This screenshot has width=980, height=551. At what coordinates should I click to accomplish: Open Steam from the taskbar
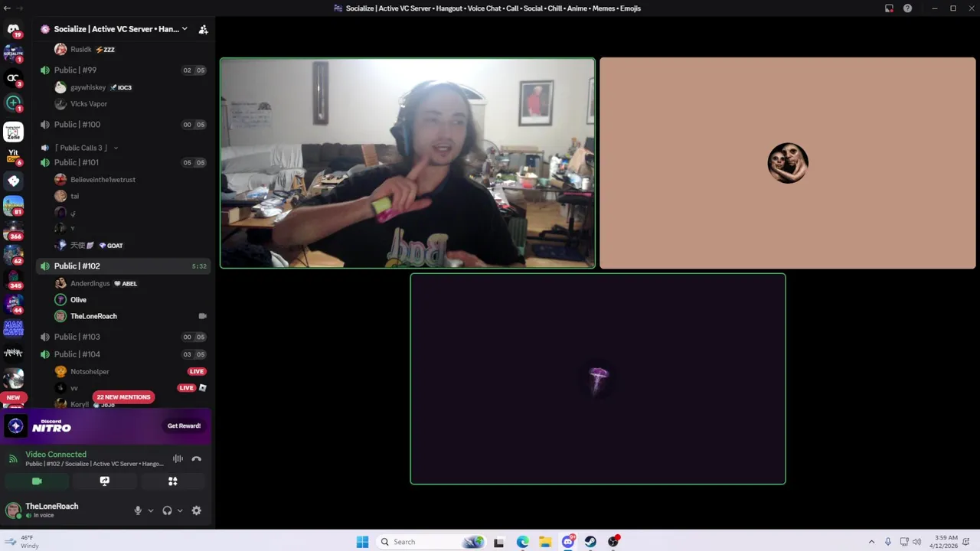(x=590, y=542)
